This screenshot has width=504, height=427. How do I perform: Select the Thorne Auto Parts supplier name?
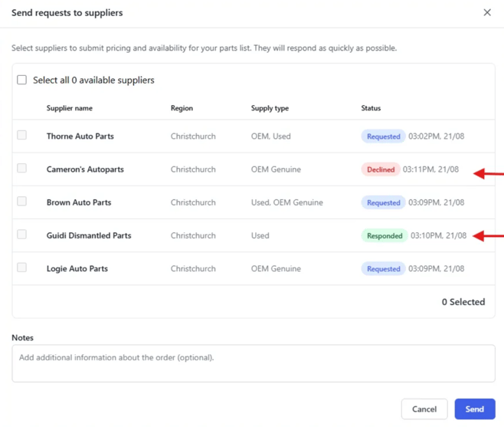pos(80,136)
